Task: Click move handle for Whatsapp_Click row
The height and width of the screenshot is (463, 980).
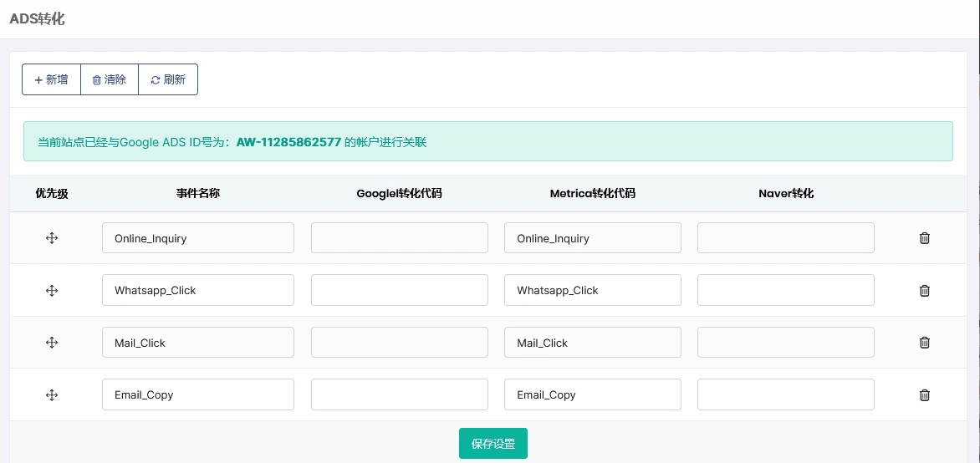Action: tap(52, 291)
